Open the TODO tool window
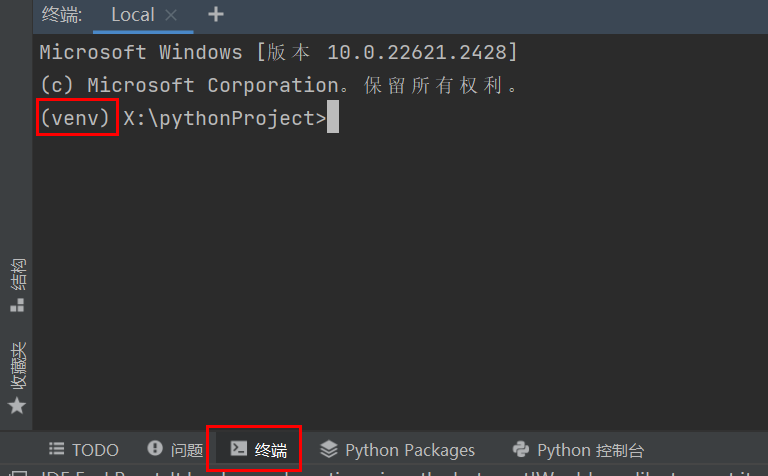This screenshot has height=476, width=768. tap(95, 450)
